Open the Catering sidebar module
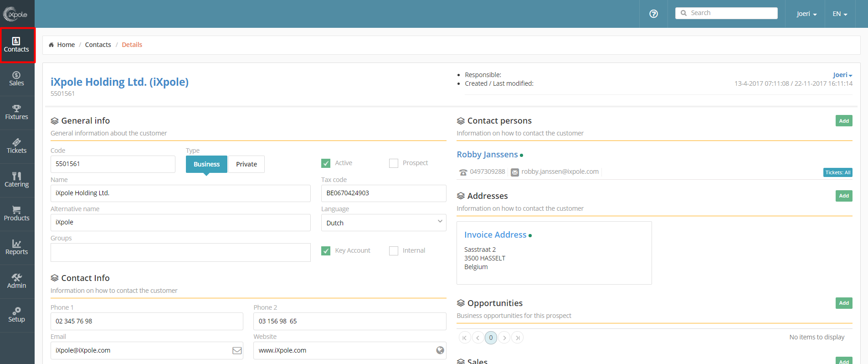This screenshot has width=868, height=364. pyautogui.click(x=17, y=180)
